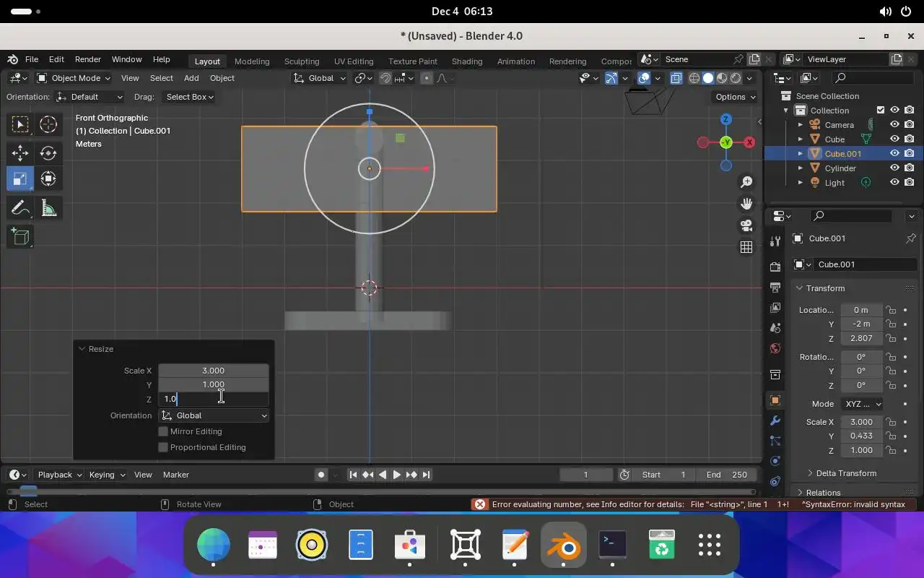
Task: Enable the Proportional Editing checkbox
Action: (x=163, y=447)
